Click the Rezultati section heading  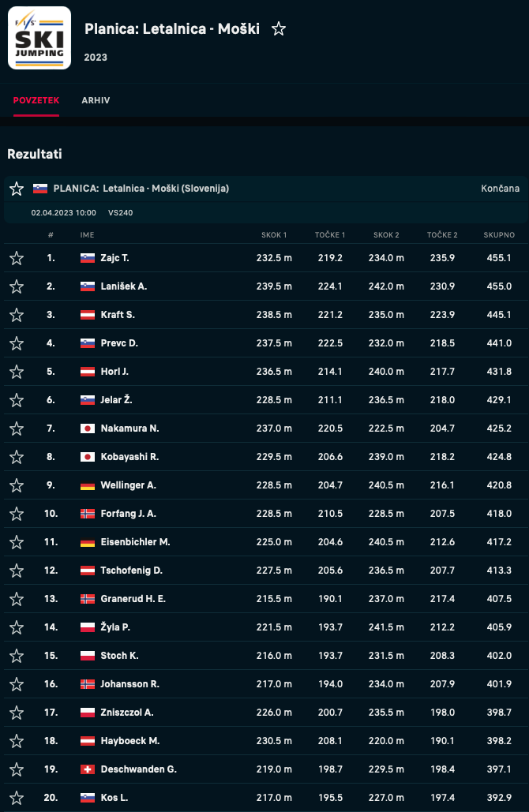(35, 155)
